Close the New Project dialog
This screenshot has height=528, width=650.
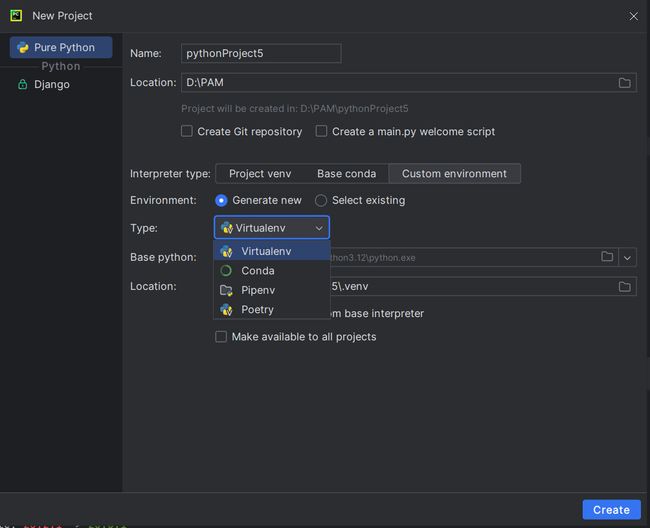click(x=633, y=16)
